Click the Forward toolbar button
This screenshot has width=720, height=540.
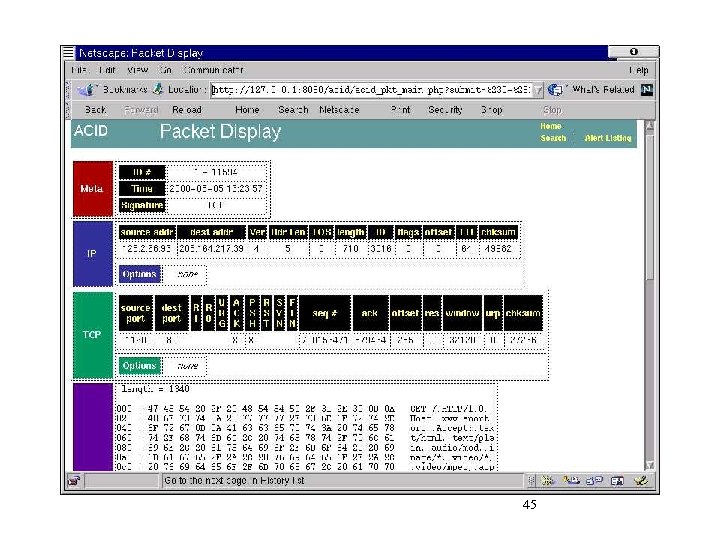click(x=141, y=110)
